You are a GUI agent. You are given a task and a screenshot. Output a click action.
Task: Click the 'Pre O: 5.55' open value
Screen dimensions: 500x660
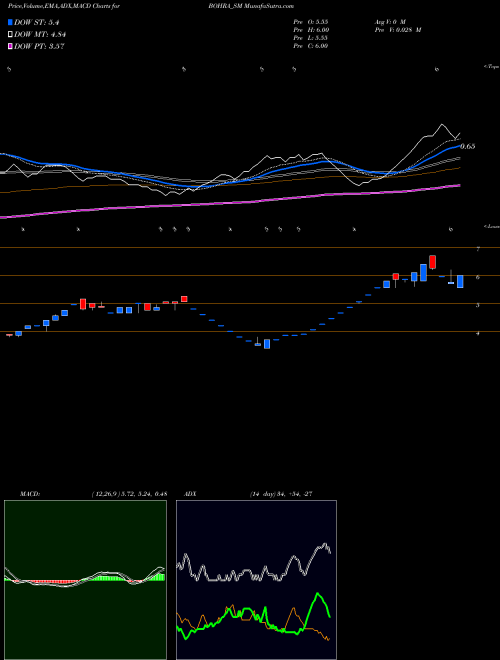311,21
